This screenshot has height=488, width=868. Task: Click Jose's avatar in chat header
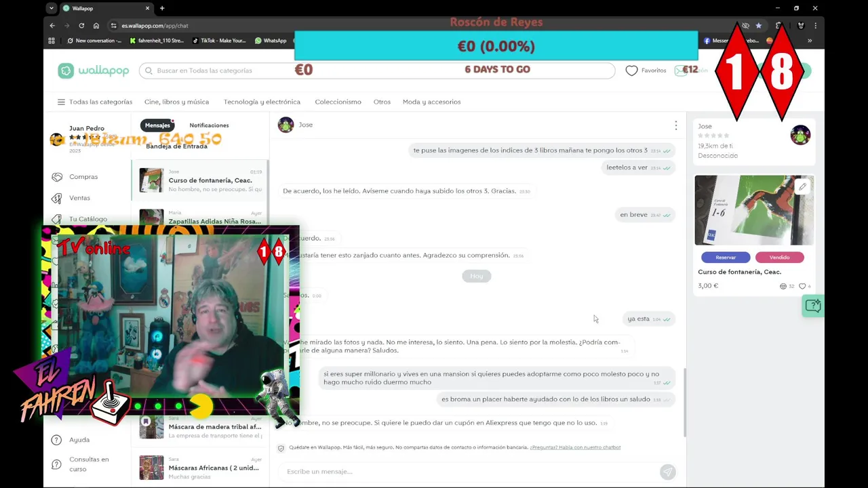[286, 125]
